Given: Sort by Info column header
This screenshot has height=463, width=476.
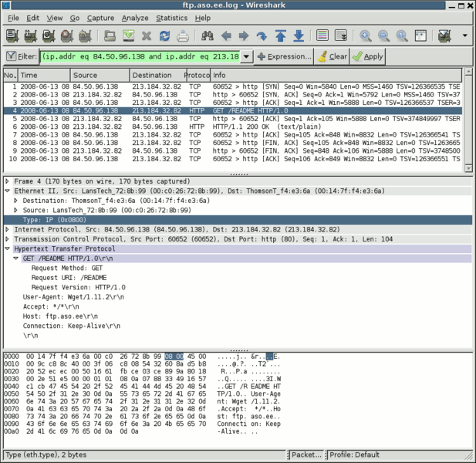Looking at the screenshot, I should point(336,76).
